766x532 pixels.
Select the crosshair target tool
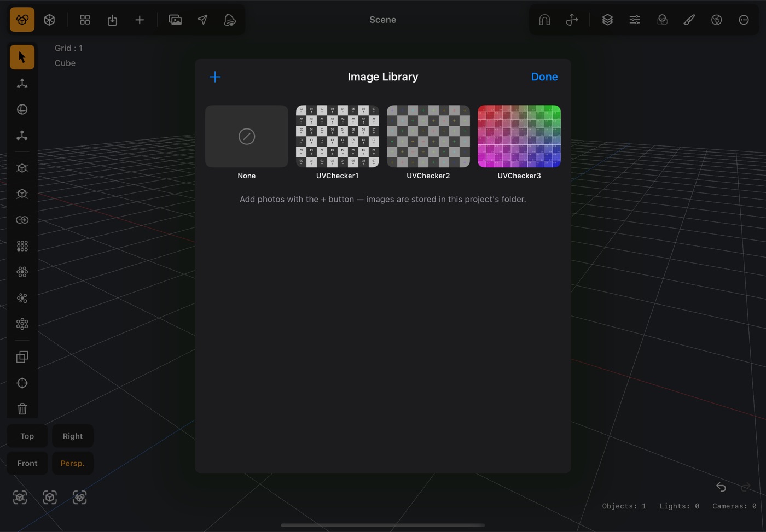[x=22, y=383]
